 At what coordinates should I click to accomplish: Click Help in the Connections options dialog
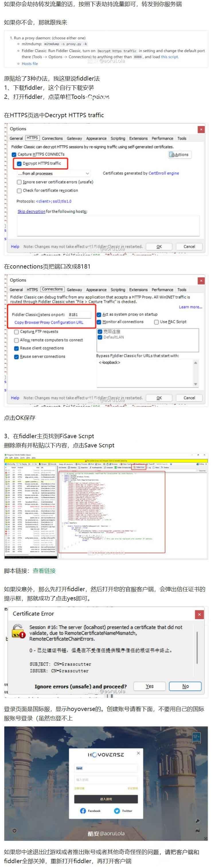click(x=15, y=398)
